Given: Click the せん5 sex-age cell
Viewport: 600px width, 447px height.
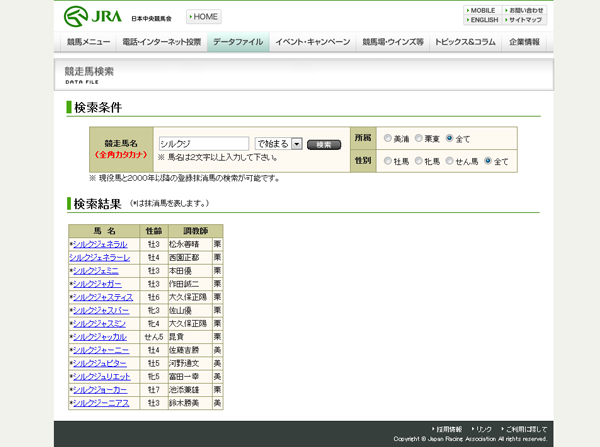Looking at the screenshot, I should 154,337.
